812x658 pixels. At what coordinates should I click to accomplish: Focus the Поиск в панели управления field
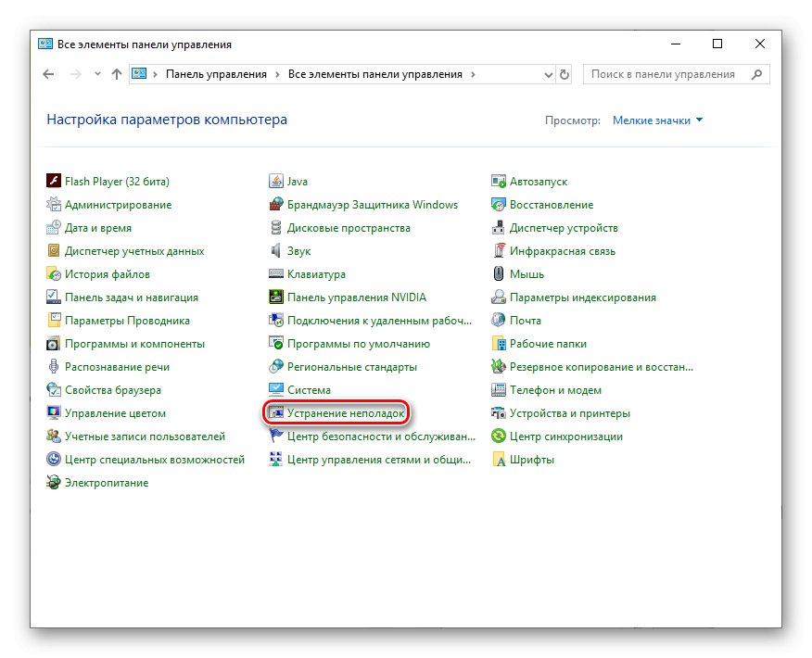(x=677, y=74)
